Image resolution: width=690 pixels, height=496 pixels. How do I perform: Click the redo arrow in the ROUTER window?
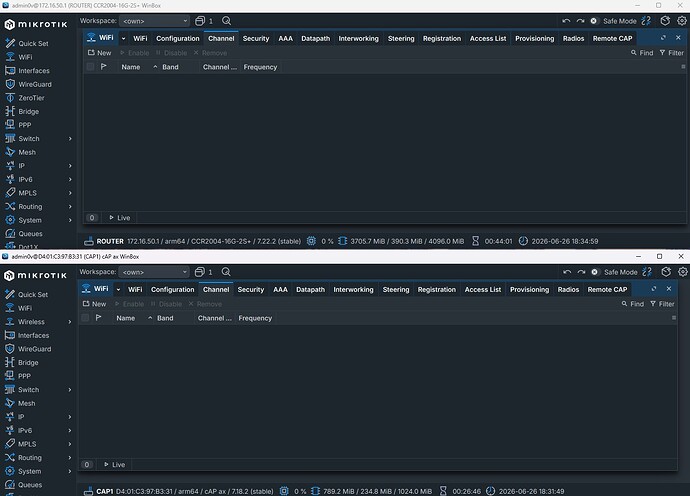click(x=580, y=21)
